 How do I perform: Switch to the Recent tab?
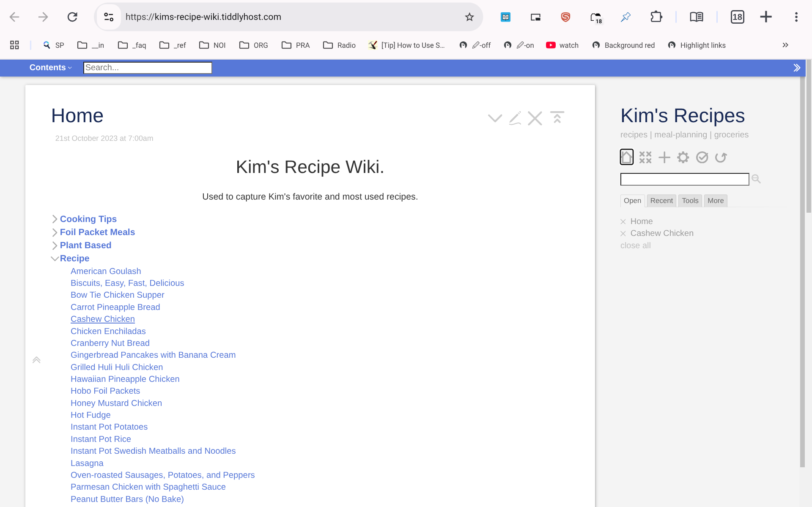point(661,201)
